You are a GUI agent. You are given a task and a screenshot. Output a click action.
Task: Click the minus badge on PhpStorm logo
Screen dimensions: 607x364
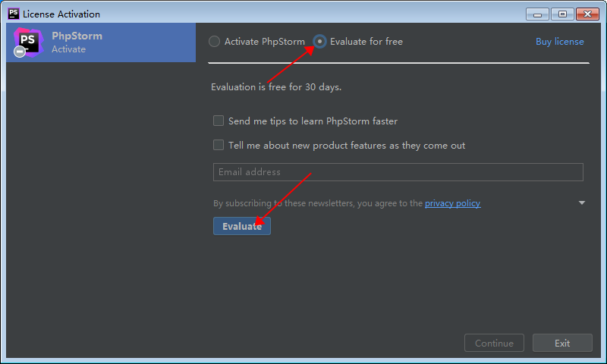(x=20, y=52)
